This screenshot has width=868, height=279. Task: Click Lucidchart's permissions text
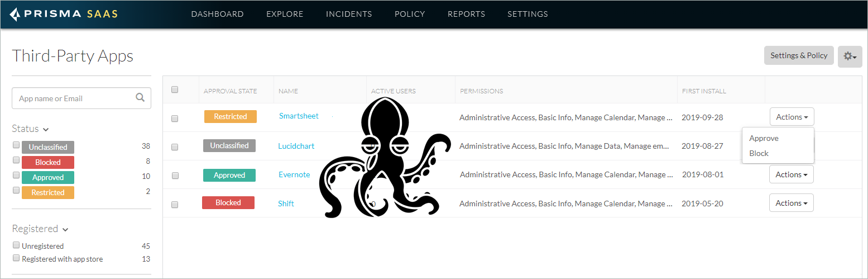point(564,146)
